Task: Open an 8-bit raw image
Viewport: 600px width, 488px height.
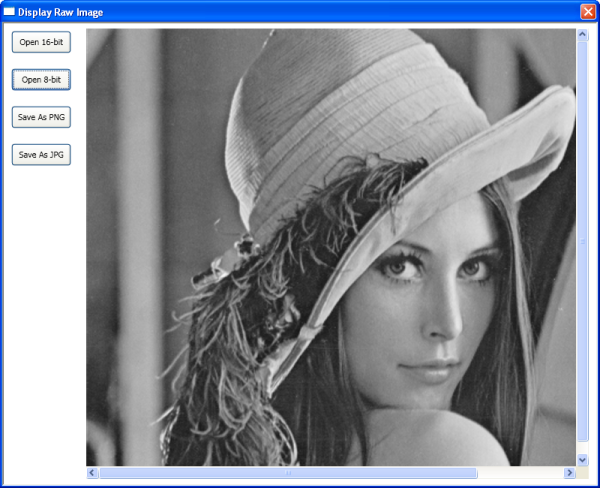Action: click(x=41, y=80)
